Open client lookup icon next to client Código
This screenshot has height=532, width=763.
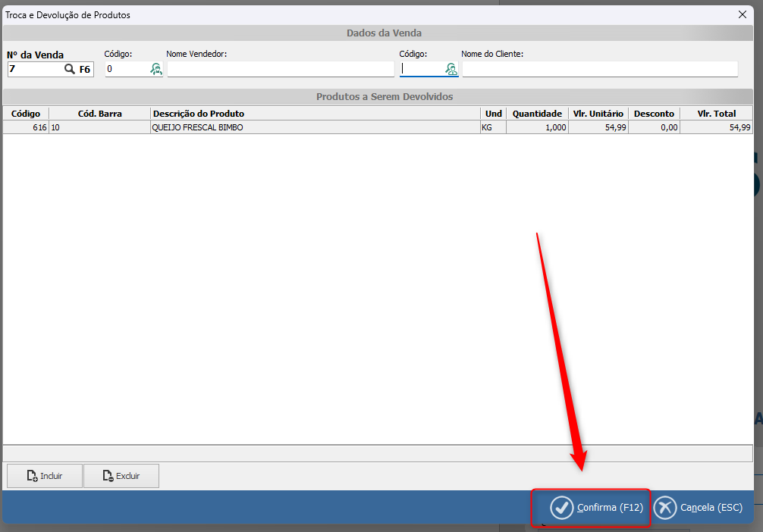(x=451, y=70)
